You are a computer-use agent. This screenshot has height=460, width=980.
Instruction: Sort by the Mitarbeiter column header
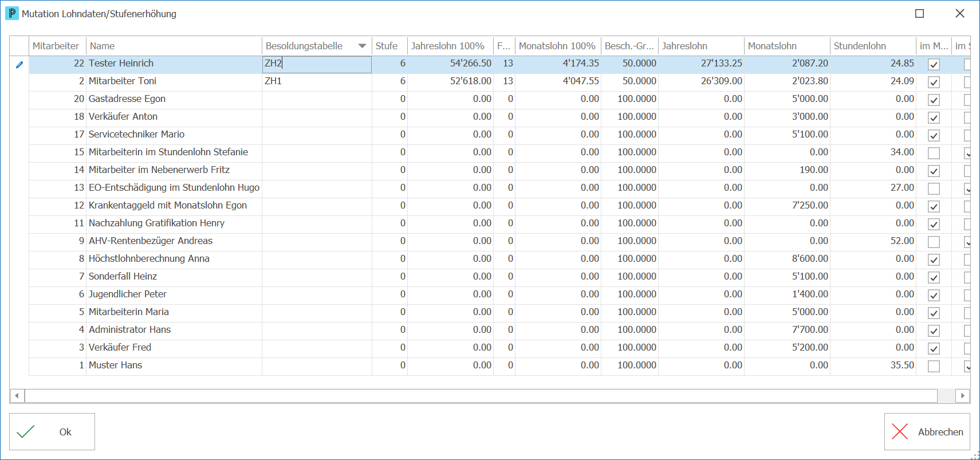[57, 46]
